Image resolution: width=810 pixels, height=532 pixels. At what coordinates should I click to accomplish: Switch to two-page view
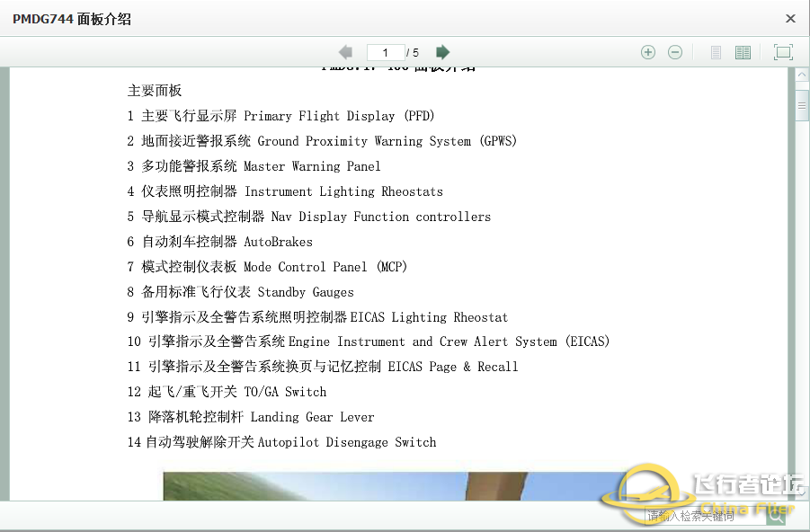click(x=743, y=52)
